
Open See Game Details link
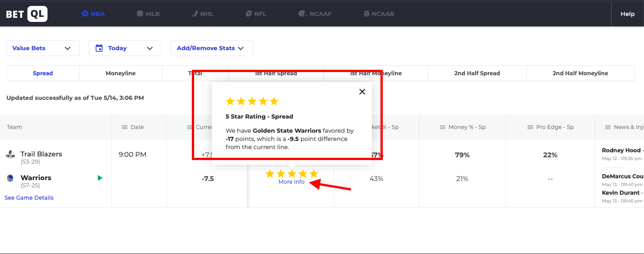point(29,197)
